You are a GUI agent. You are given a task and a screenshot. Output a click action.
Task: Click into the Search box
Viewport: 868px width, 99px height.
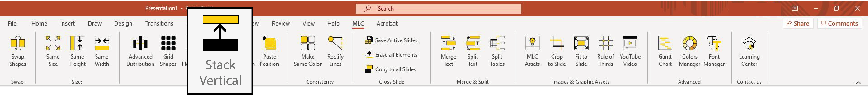pos(438,8)
